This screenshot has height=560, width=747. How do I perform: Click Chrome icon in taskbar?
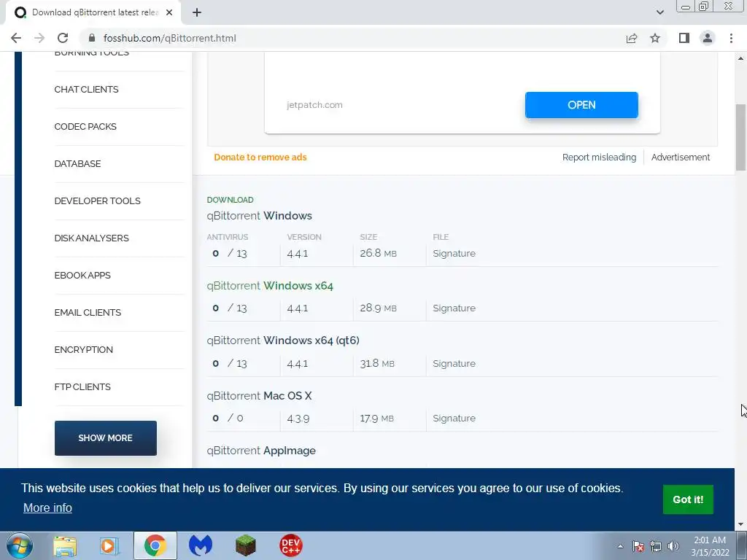click(155, 545)
